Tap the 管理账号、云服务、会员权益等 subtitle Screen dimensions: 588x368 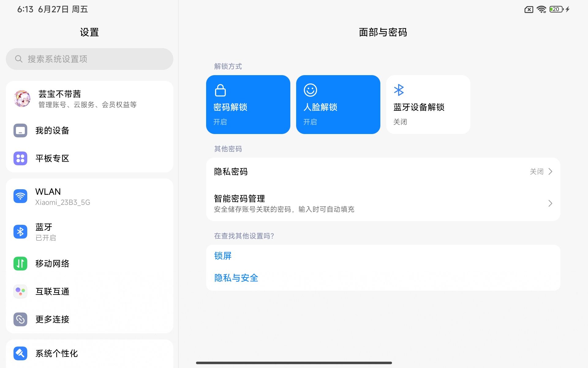[x=87, y=105]
